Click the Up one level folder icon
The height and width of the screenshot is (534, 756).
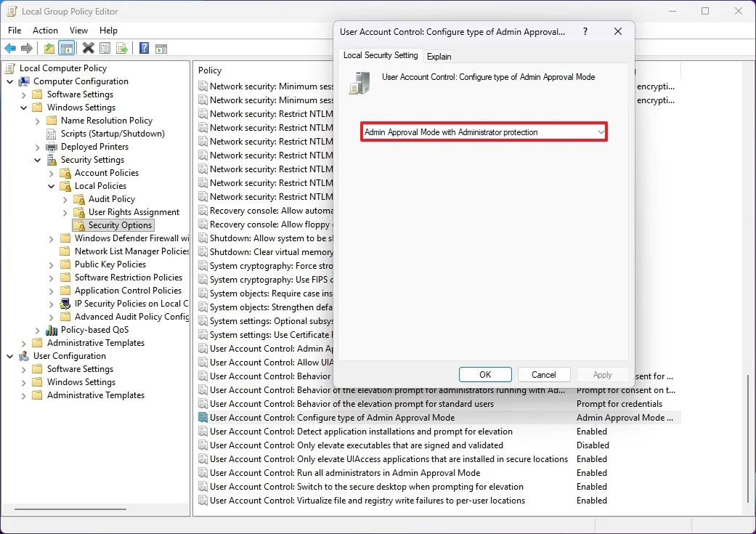[48, 49]
